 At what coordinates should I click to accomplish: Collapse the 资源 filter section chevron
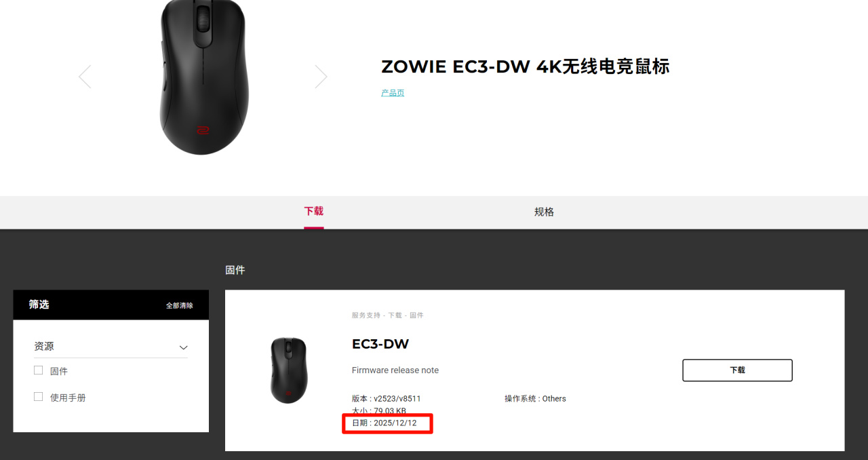pyautogui.click(x=183, y=347)
